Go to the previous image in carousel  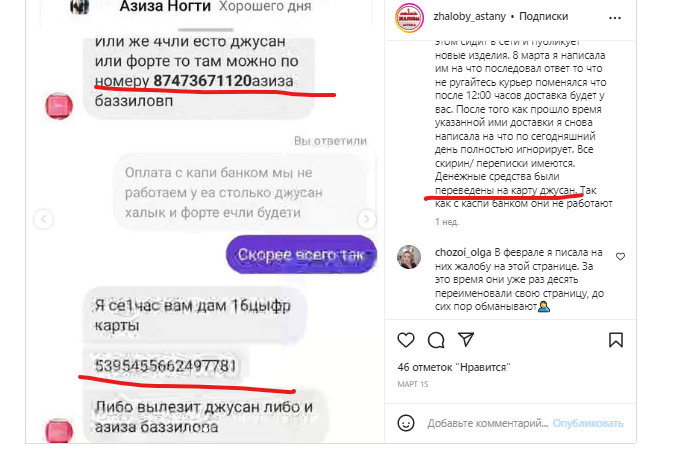pos(43,219)
